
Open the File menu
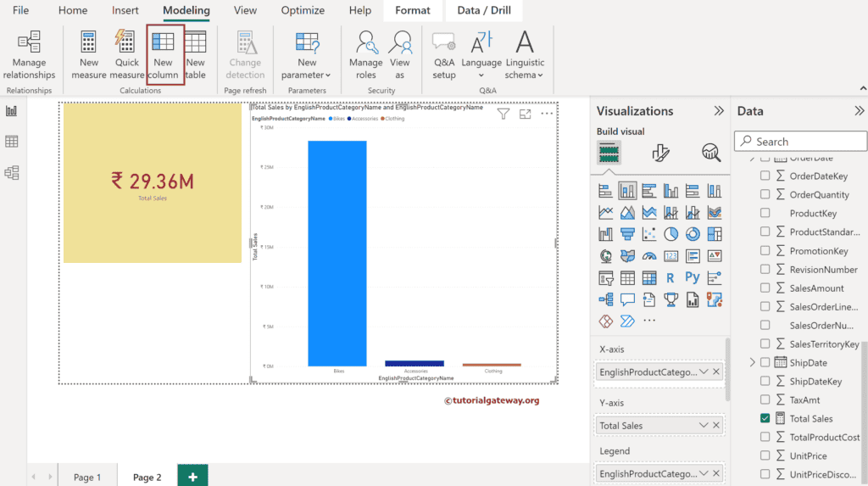pyautogui.click(x=20, y=10)
